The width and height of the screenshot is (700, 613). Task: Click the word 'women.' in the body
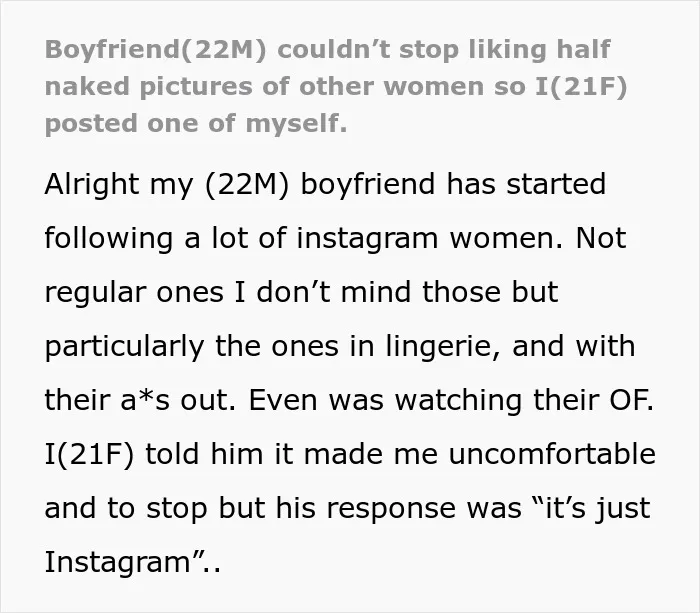tap(506, 238)
